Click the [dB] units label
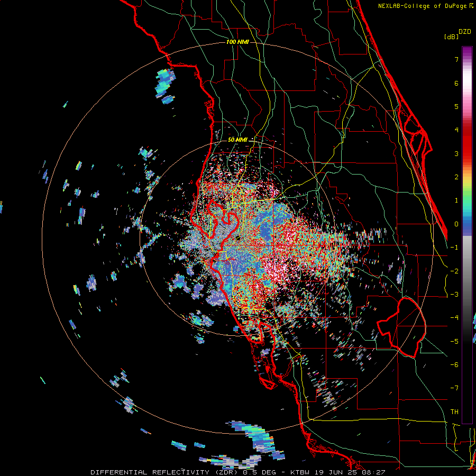This screenshot has width=476, height=476. 452,37
